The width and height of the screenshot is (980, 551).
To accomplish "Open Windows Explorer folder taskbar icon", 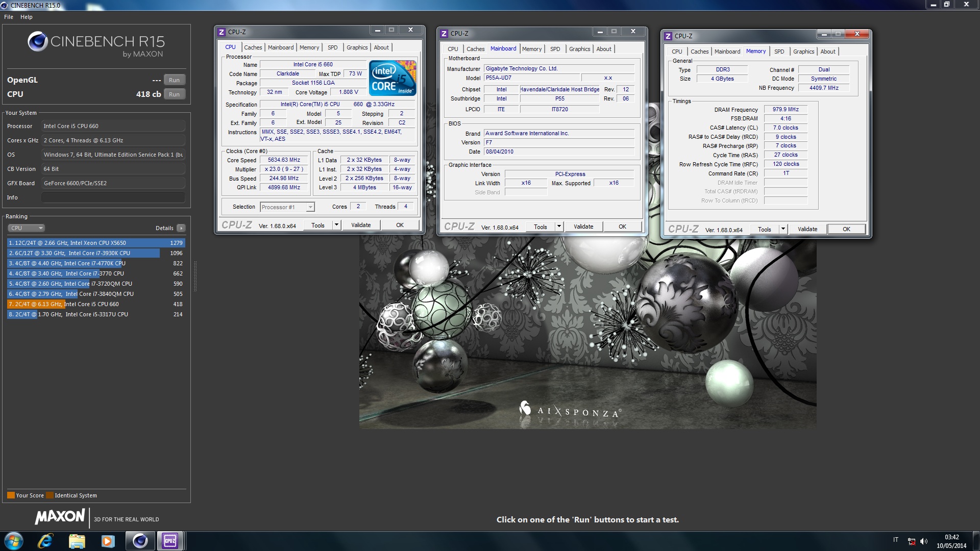I will [77, 541].
